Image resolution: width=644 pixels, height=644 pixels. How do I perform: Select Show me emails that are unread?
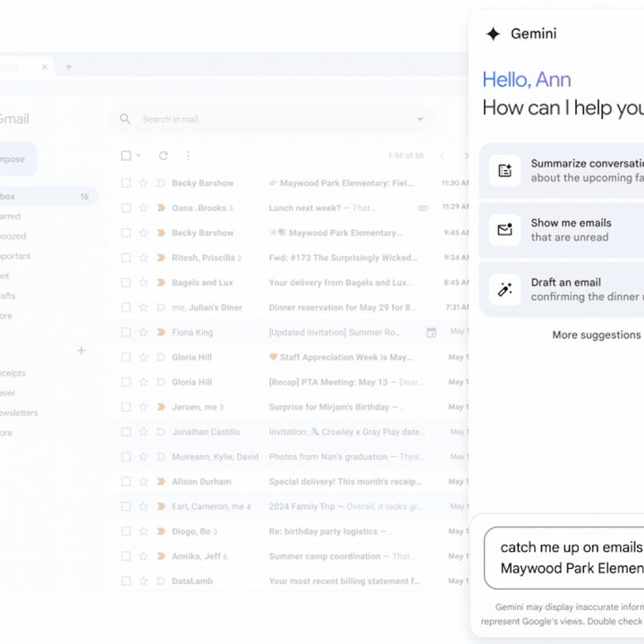[562, 230]
